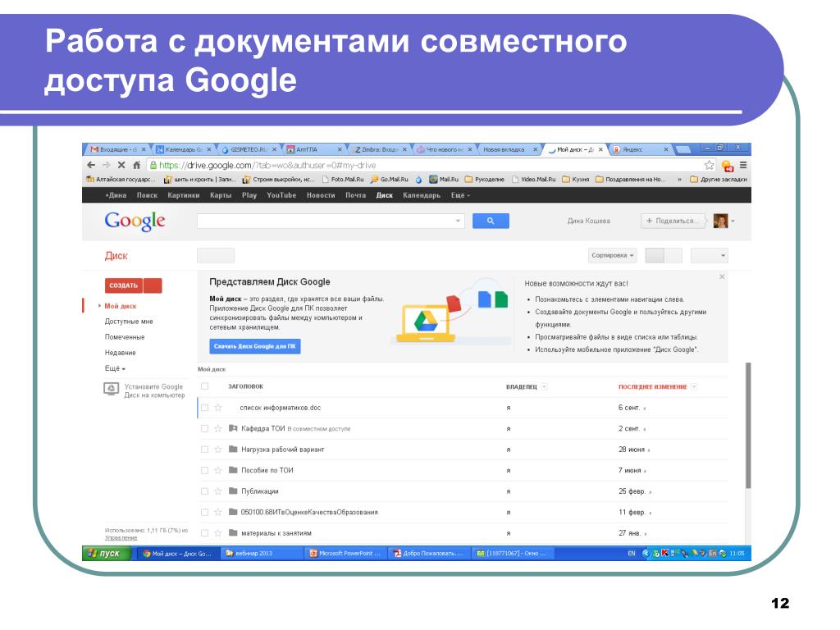
Task: Click the blue magnifier search button
Action: click(491, 221)
